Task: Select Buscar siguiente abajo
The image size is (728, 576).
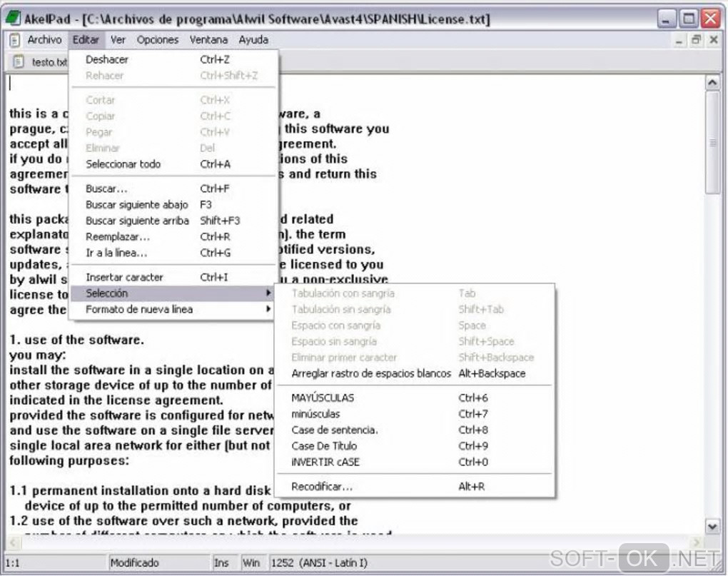Action: (x=174, y=205)
